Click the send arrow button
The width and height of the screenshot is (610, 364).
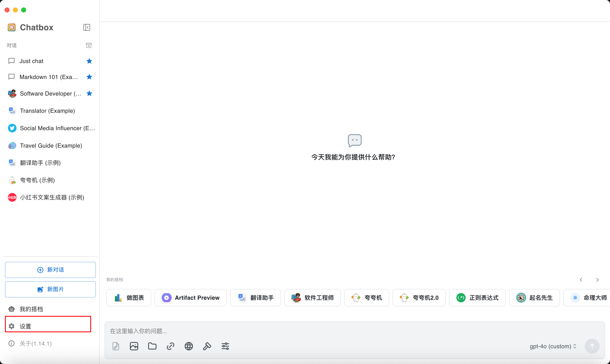tap(592, 346)
